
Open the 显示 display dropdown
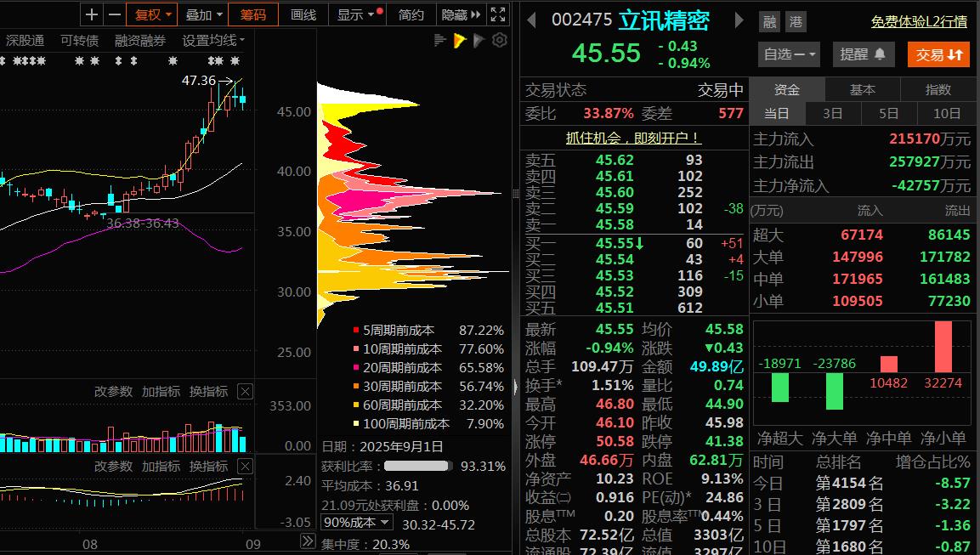pos(358,14)
